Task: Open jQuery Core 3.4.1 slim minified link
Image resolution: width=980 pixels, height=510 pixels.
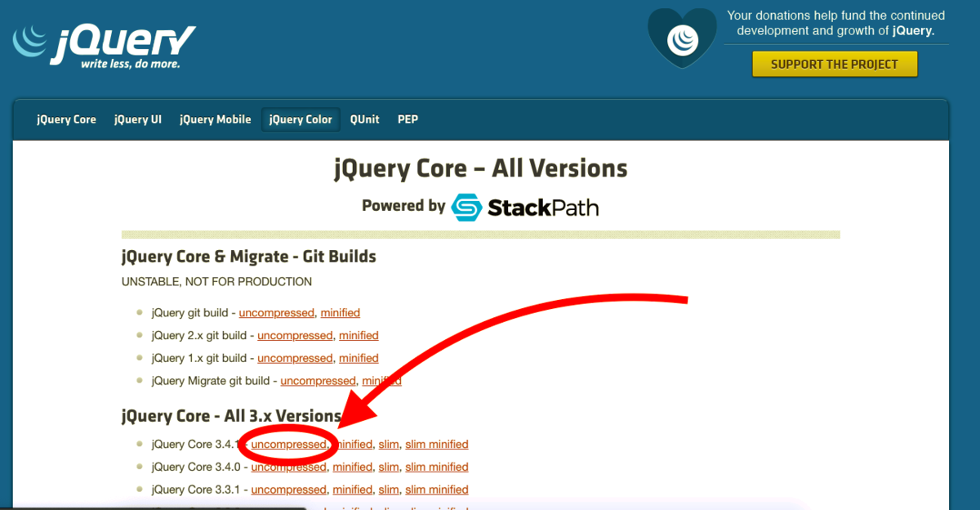Action: coord(437,445)
